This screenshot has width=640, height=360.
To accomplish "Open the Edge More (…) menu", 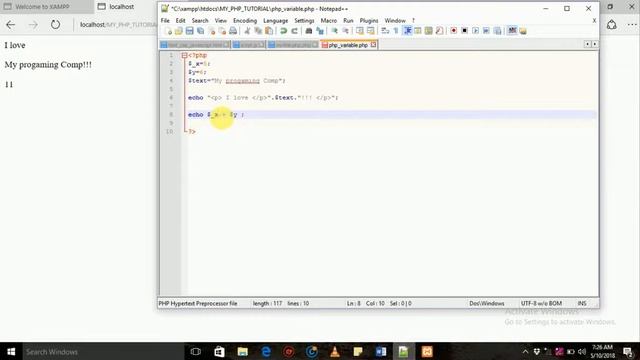I will point(632,25).
